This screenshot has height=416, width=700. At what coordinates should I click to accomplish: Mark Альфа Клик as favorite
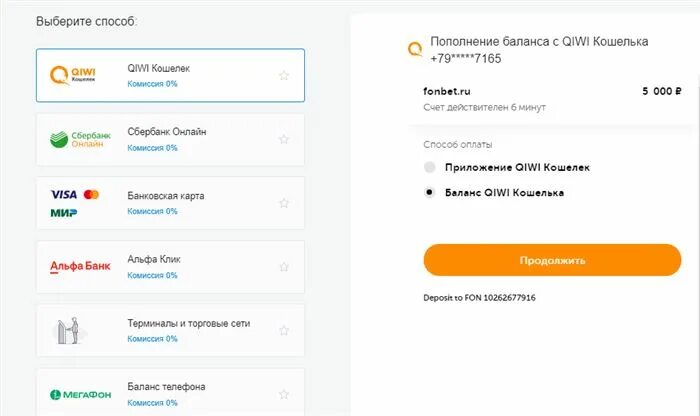(284, 267)
